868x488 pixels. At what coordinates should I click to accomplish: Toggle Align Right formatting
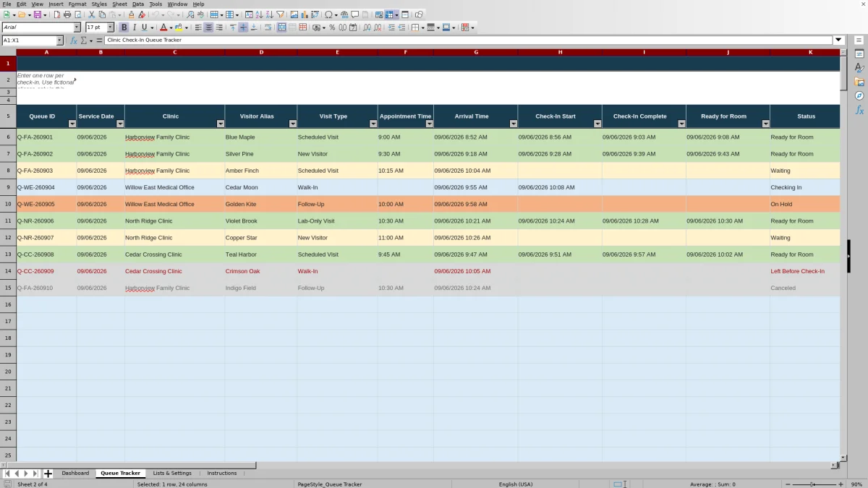[x=218, y=27]
